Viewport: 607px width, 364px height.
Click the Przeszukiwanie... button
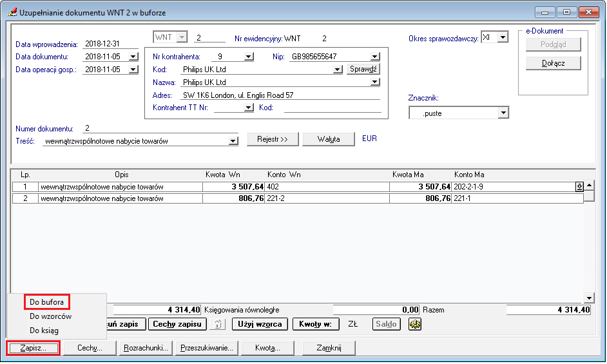click(207, 348)
